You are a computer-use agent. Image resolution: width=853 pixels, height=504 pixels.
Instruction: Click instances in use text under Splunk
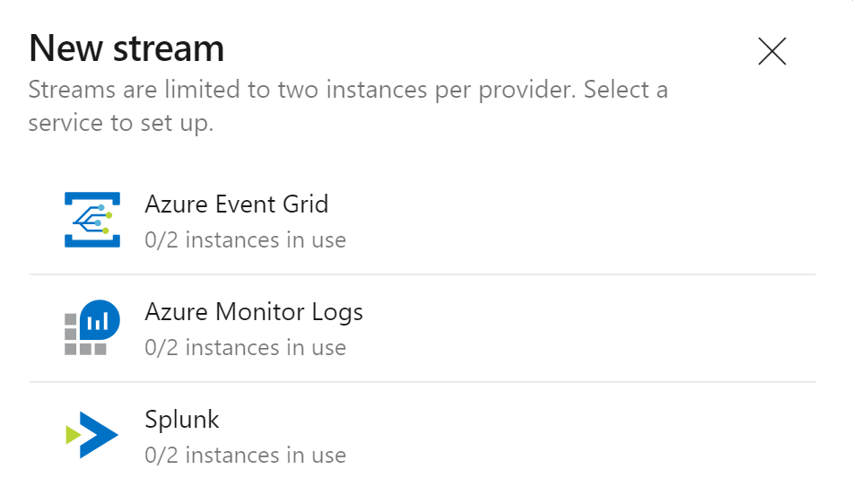pyautogui.click(x=245, y=456)
